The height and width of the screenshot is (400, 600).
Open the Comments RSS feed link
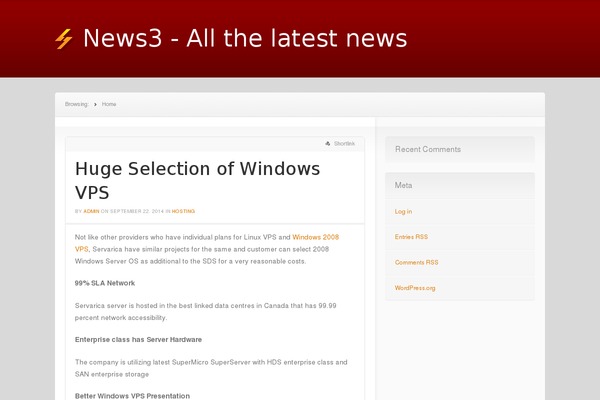pyautogui.click(x=417, y=262)
